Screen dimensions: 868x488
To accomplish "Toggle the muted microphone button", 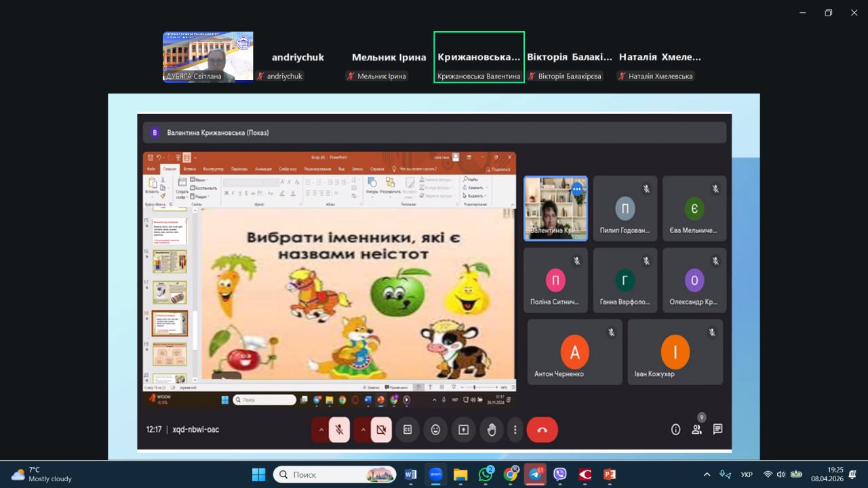I will click(339, 430).
